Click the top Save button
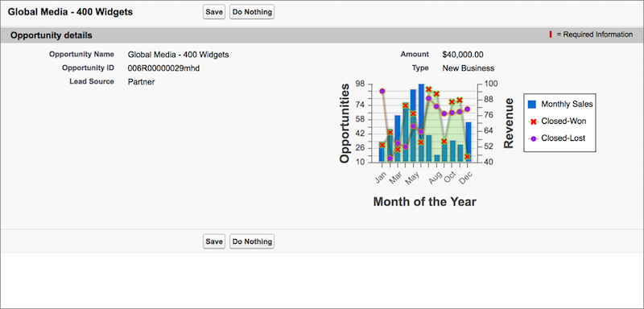This screenshot has width=644, height=309. pyautogui.click(x=214, y=12)
